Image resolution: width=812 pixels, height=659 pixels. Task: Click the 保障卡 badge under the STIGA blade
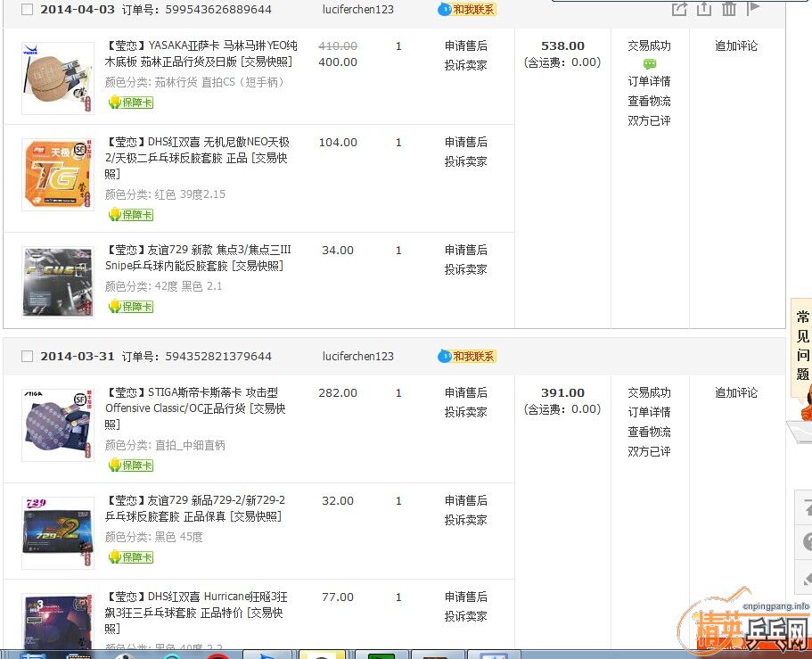(x=131, y=465)
